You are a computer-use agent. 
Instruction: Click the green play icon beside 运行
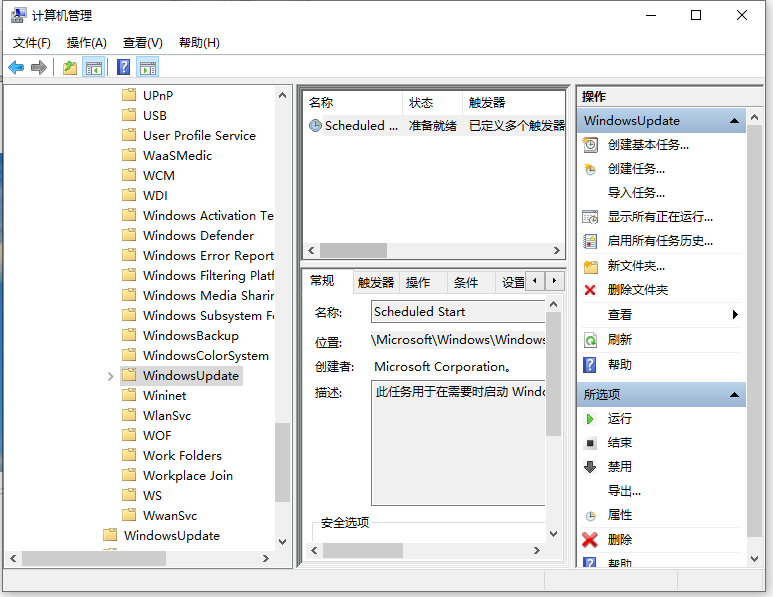pos(590,419)
